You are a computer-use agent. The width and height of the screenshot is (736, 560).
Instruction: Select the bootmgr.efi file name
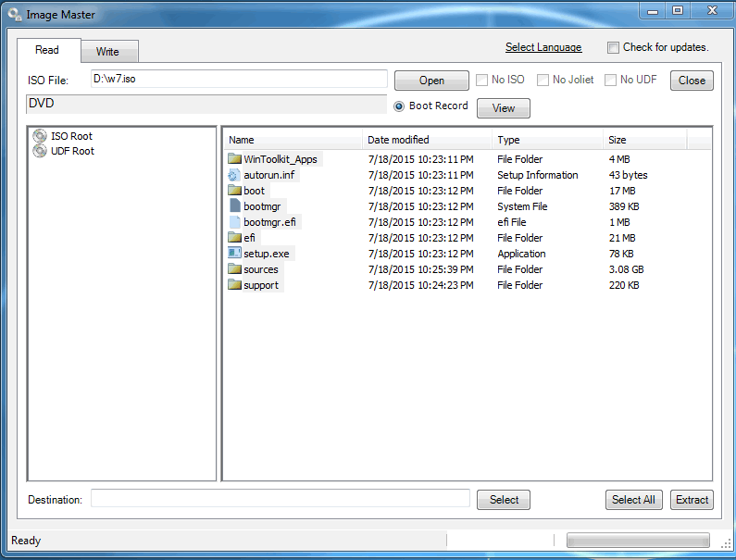point(270,222)
